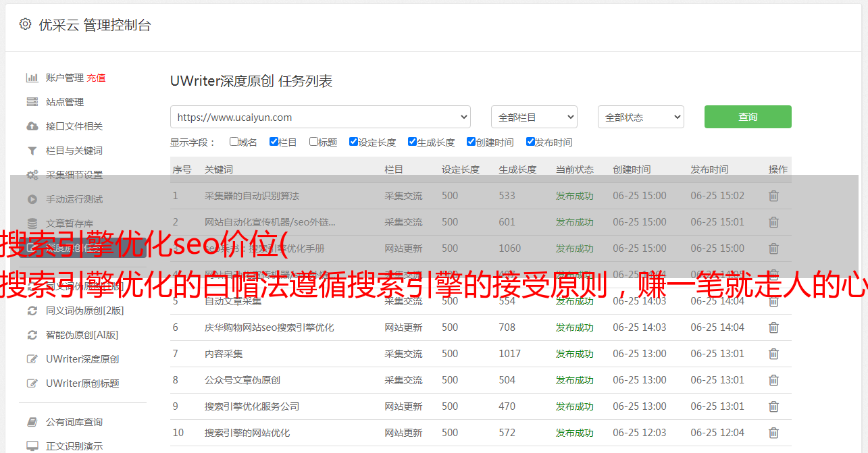Delete row 9 搜索引擎优化服务公司
The height and width of the screenshot is (453, 868).
click(774, 406)
